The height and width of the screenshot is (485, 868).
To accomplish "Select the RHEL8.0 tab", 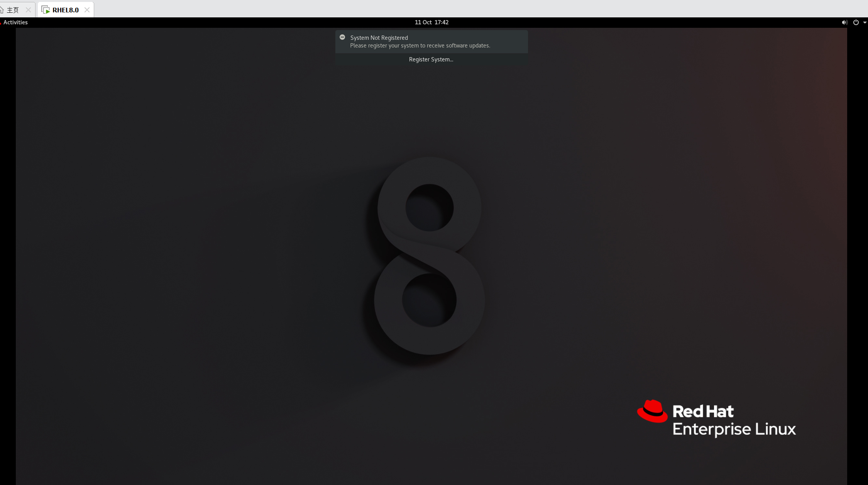I will tap(65, 10).
